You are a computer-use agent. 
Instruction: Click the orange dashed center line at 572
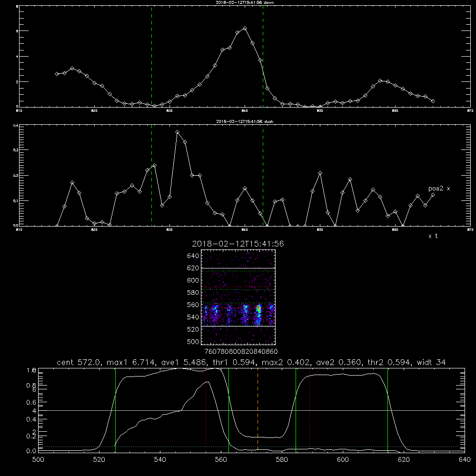[x=258, y=409]
